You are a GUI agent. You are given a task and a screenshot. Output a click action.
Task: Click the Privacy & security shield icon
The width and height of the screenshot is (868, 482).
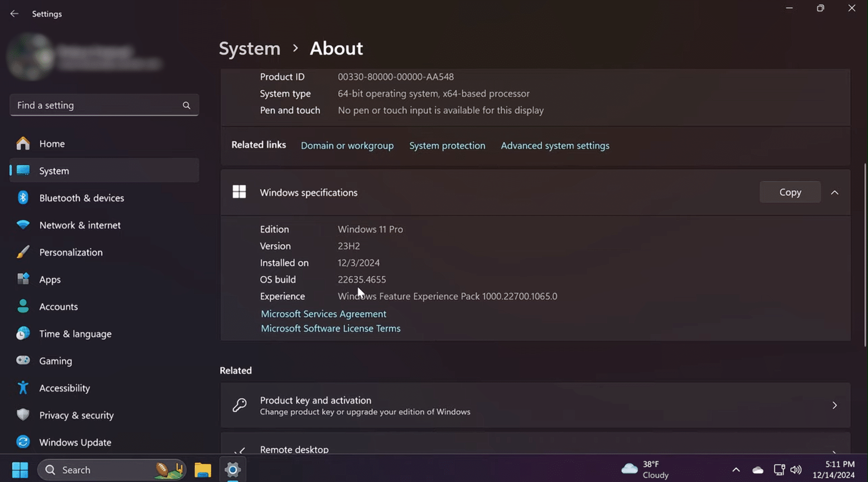point(23,415)
